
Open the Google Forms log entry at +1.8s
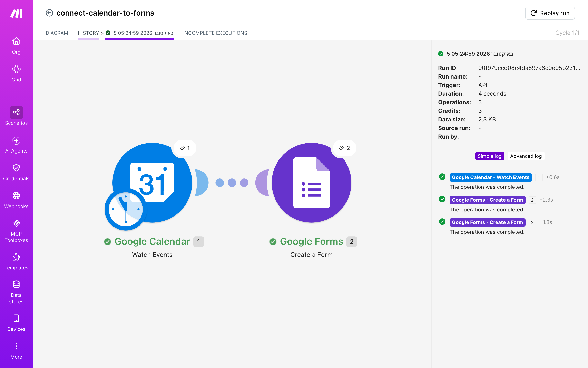tap(487, 222)
